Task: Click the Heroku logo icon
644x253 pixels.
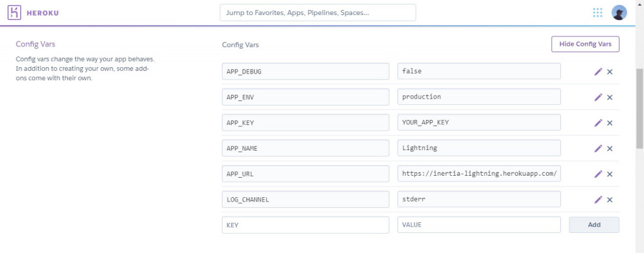Action: click(16, 13)
